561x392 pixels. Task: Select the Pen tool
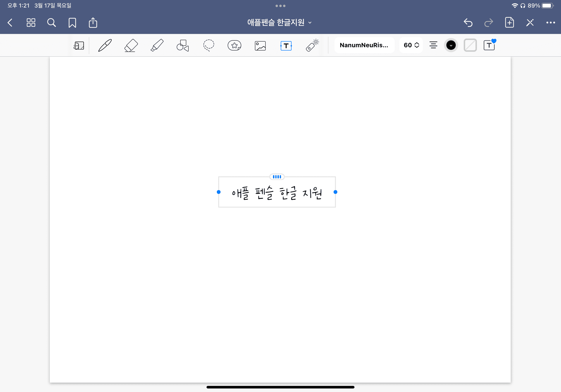tap(105, 45)
